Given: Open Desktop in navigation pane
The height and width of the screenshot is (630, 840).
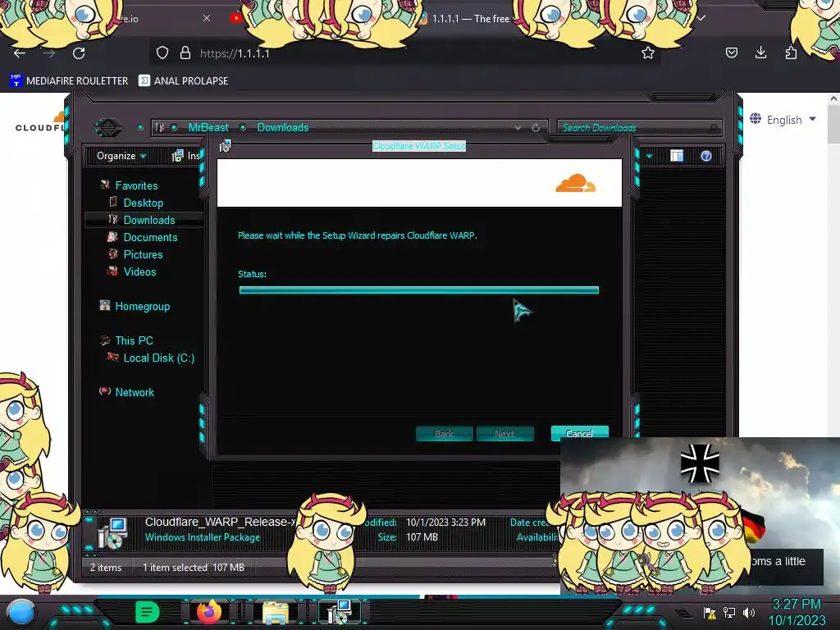Looking at the screenshot, I should click(143, 203).
